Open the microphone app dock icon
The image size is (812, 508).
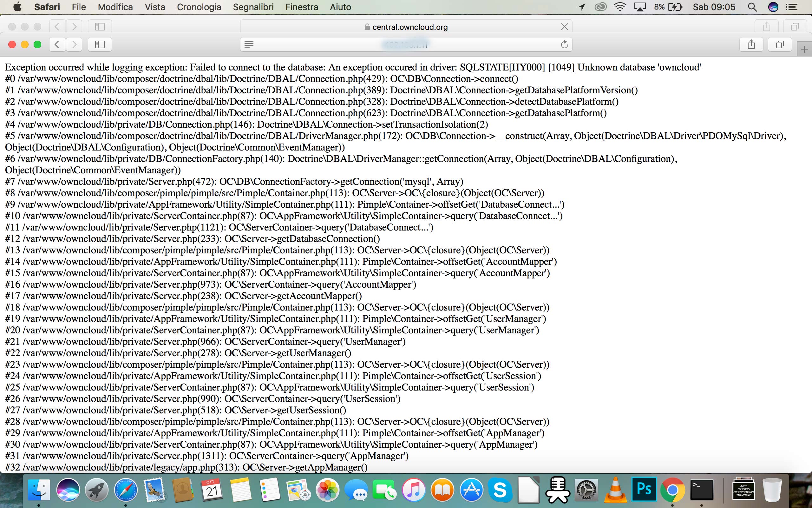pos(558,490)
